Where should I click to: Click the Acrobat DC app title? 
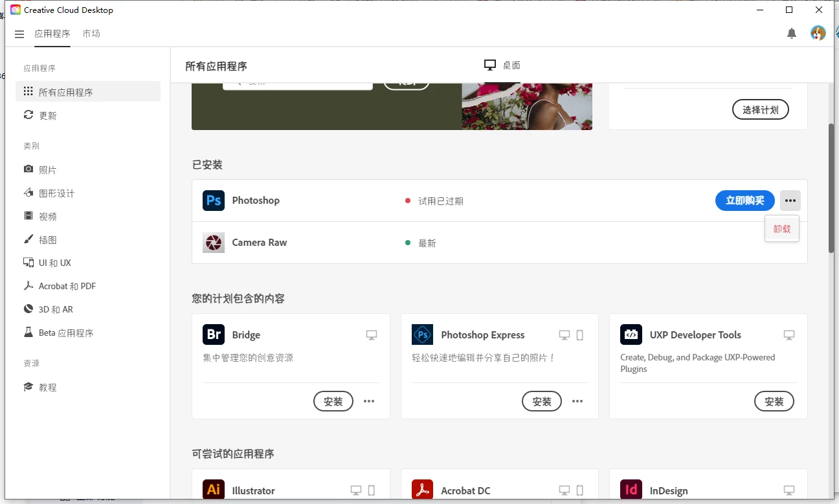[465, 490]
